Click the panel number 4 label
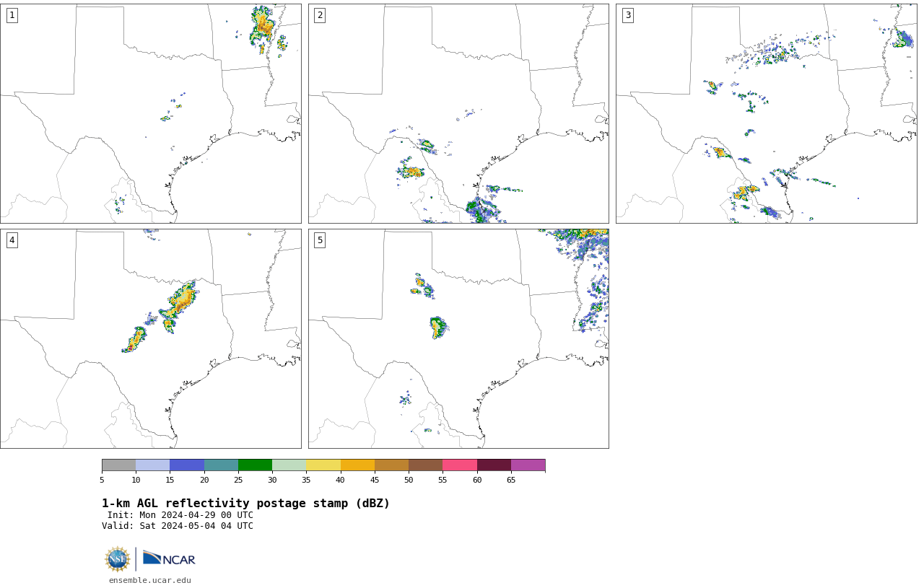Screen dimensions: 924x588 (12, 240)
